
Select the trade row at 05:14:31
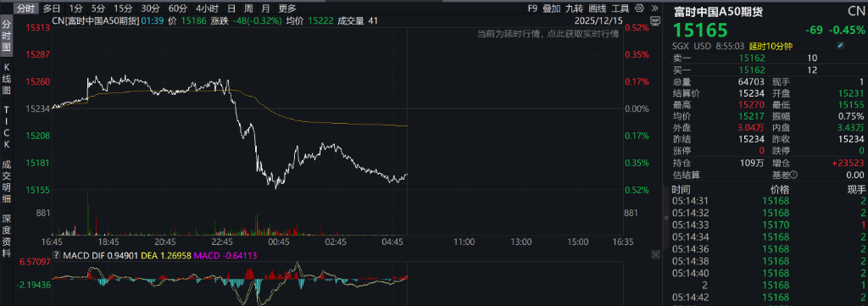pos(768,200)
